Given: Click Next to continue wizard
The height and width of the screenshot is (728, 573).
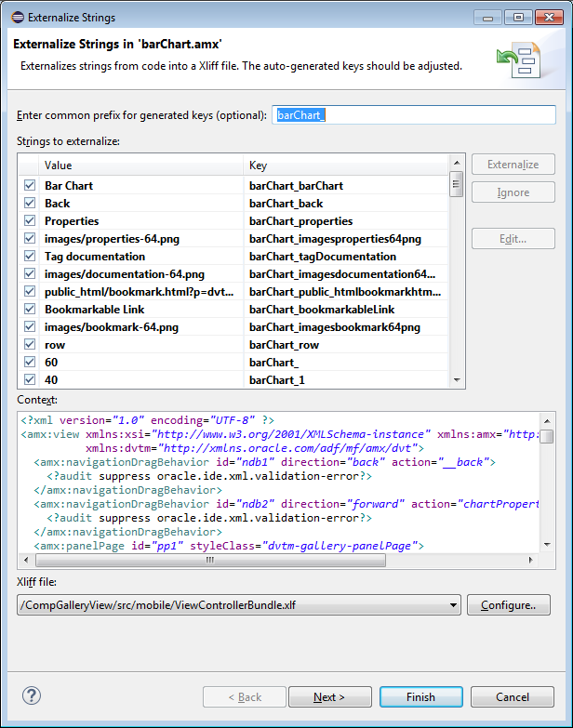Looking at the screenshot, I should 329,697.
